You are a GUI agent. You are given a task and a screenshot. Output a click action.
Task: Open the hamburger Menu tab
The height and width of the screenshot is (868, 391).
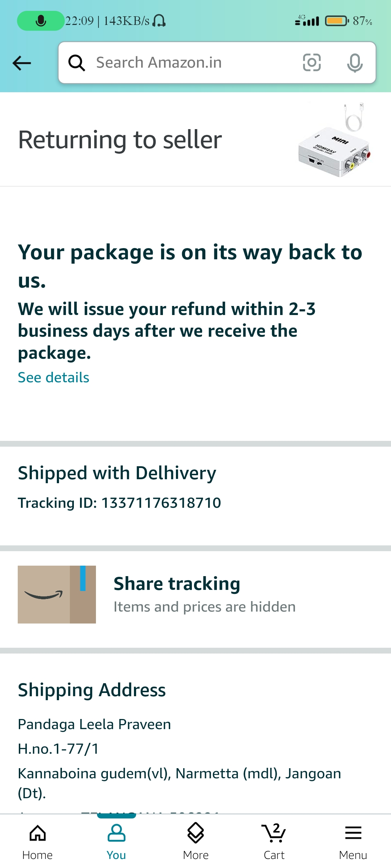353,841
